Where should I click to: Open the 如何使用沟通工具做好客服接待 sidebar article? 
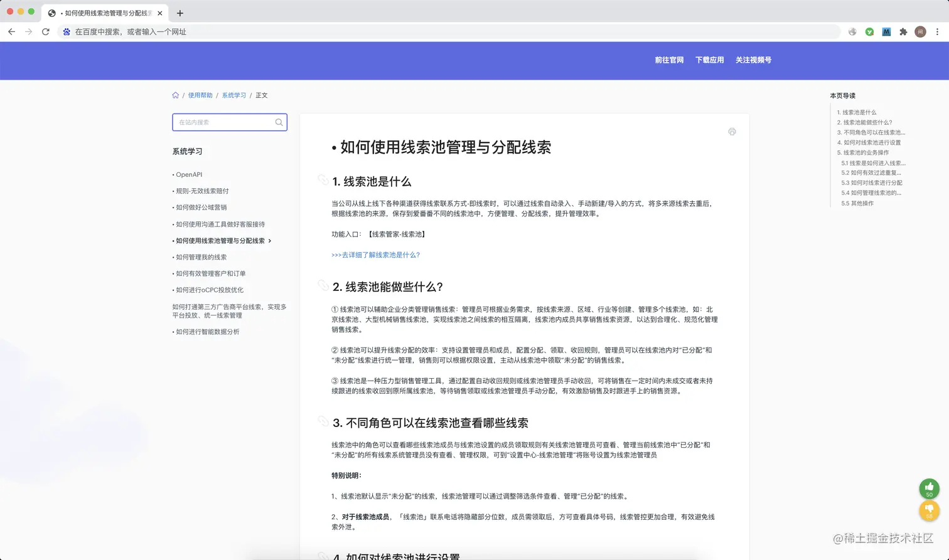pos(220,225)
